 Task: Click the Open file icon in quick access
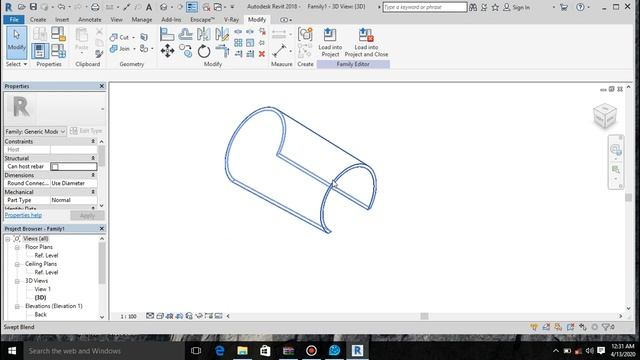pyautogui.click(x=21, y=7)
